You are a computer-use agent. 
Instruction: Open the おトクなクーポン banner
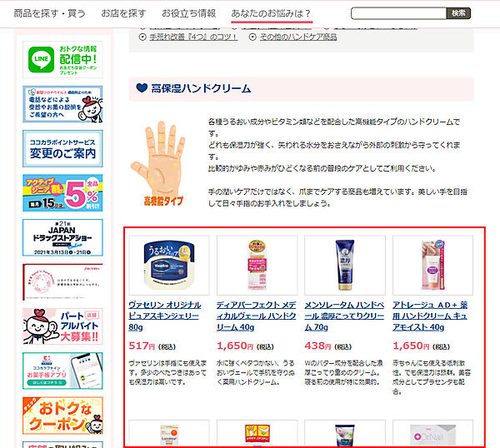pyautogui.click(x=62, y=416)
